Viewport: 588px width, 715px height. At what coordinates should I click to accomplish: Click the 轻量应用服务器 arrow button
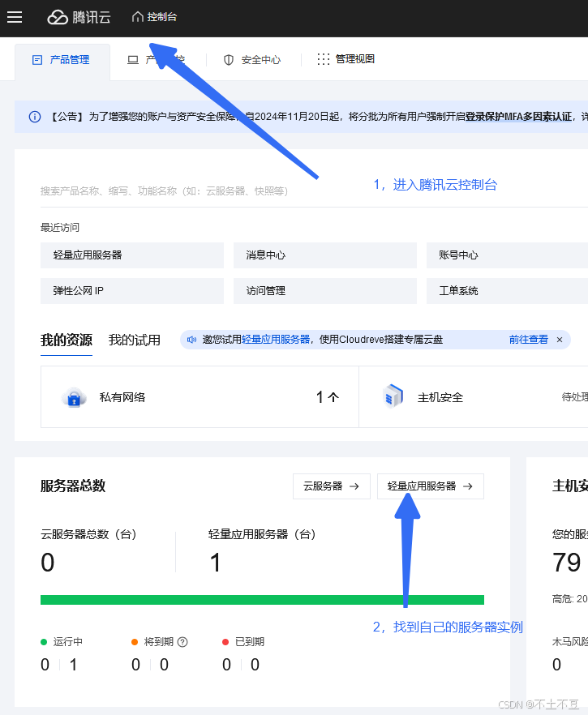[431, 486]
